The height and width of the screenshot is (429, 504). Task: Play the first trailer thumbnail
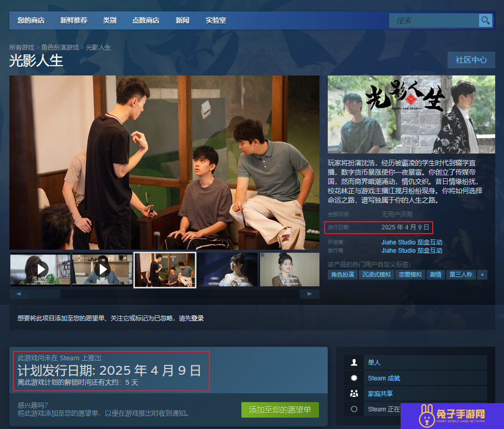pos(40,269)
